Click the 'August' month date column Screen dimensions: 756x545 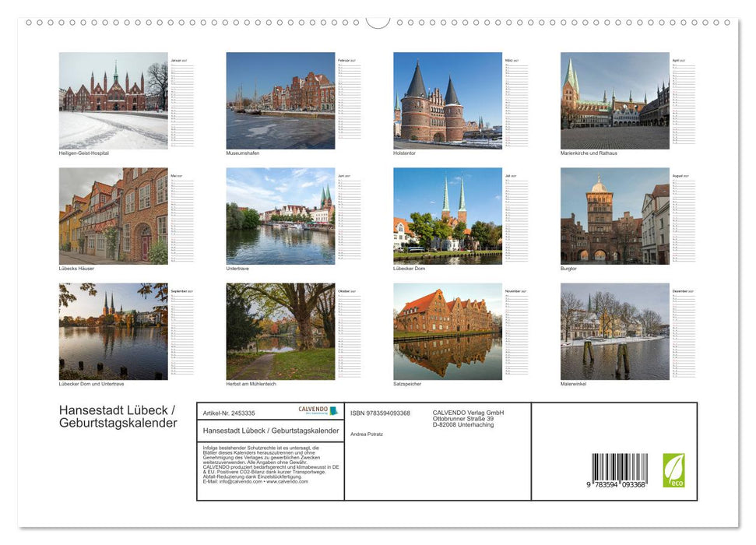pos(684,218)
